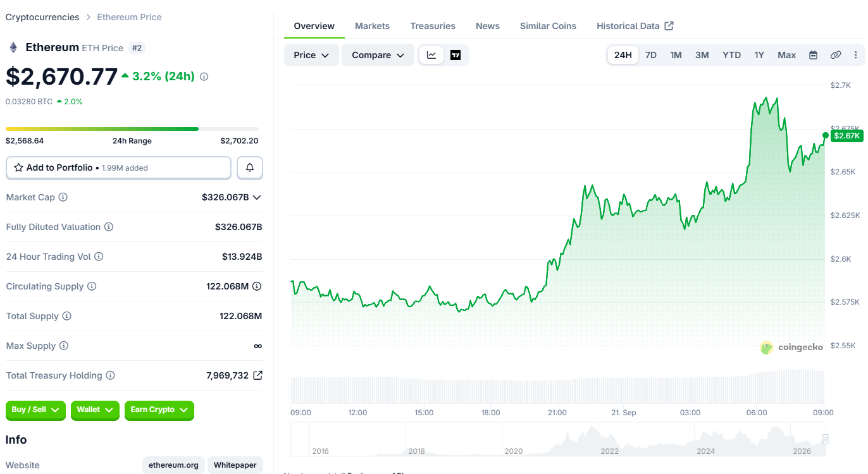Click the $13.924B trading volume value
This screenshot has height=474, width=868.
click(242, 257)
